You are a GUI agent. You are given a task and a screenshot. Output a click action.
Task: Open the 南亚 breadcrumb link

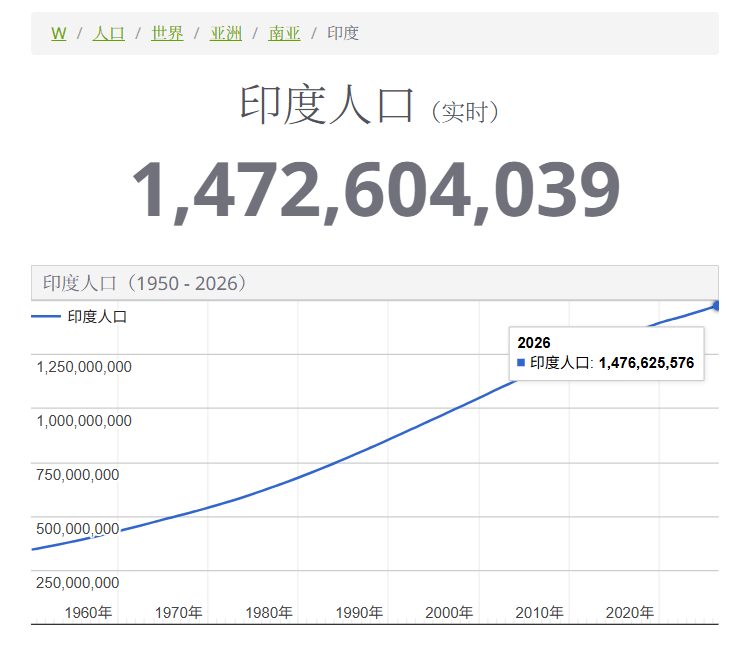click(284, 33)
